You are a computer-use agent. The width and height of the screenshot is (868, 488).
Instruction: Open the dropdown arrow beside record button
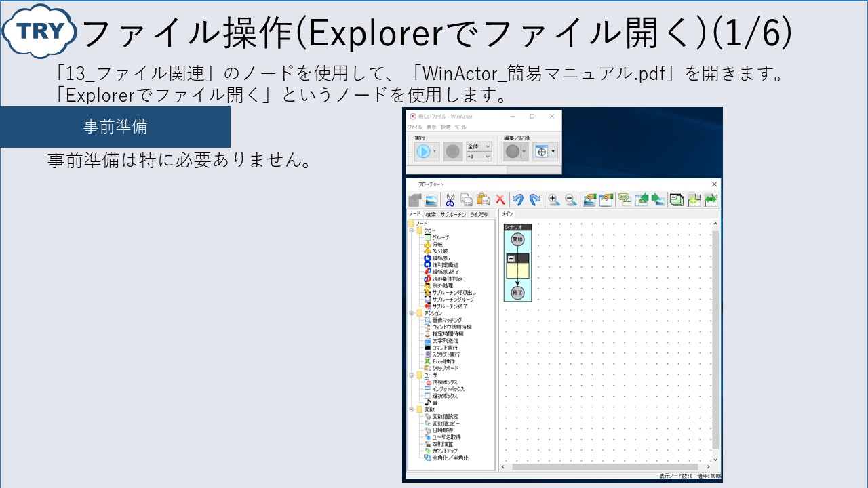tap(524, 152)
